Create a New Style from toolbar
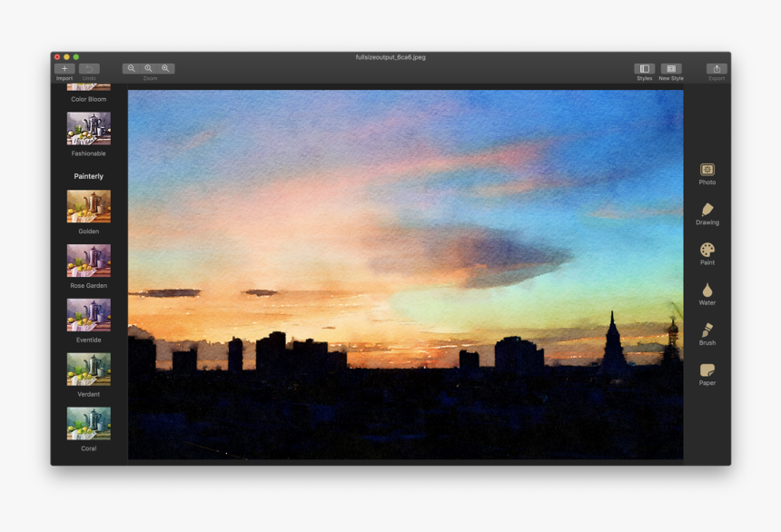Image resolution: width=781 pixels, height=532 pixels. (x=671, y=69)
